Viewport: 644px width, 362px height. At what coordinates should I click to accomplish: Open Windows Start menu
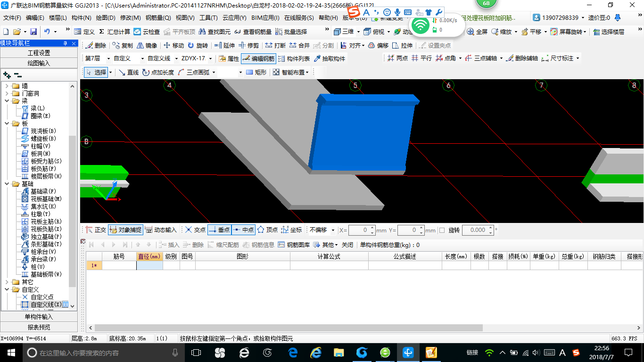(10, 352)
